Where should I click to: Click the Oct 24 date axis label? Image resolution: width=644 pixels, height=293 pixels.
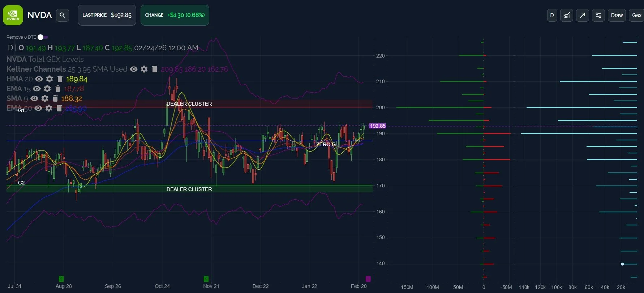tap(162, 286)
